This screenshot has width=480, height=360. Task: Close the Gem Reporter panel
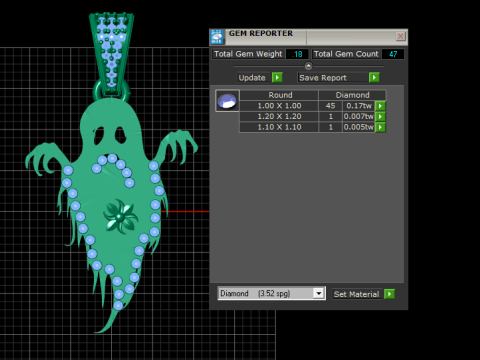(400, 36)
